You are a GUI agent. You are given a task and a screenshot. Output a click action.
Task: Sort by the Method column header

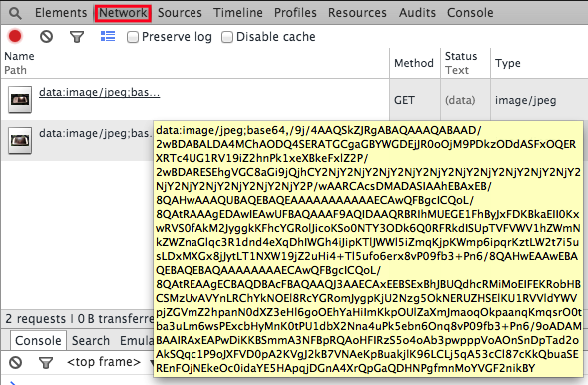point(414,63)
